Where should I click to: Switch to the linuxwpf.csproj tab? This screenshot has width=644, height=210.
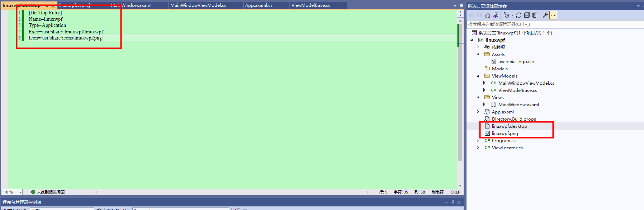coord(75,5)
